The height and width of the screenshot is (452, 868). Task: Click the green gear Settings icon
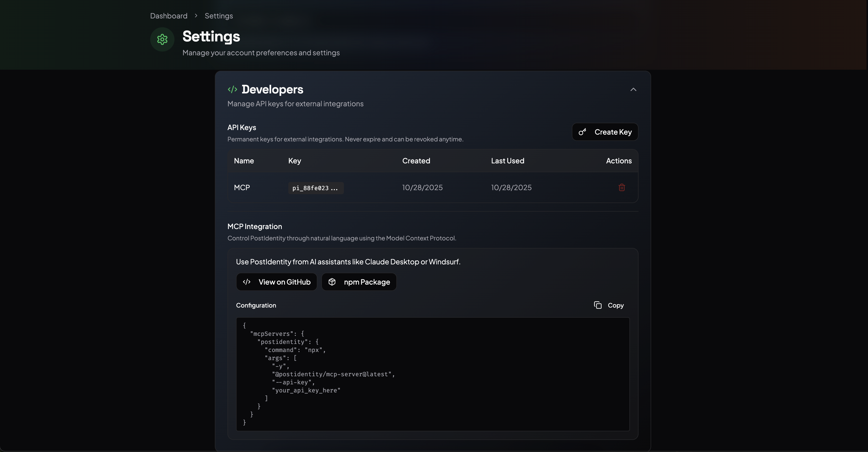pyautogui.click(x=162, y=39)
